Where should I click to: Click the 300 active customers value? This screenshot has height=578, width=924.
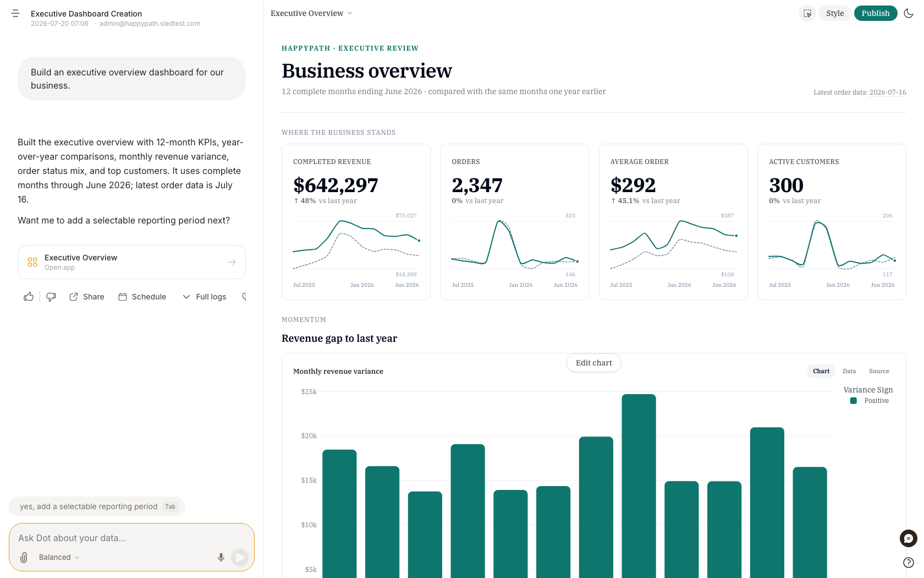[x=786, y=185]
